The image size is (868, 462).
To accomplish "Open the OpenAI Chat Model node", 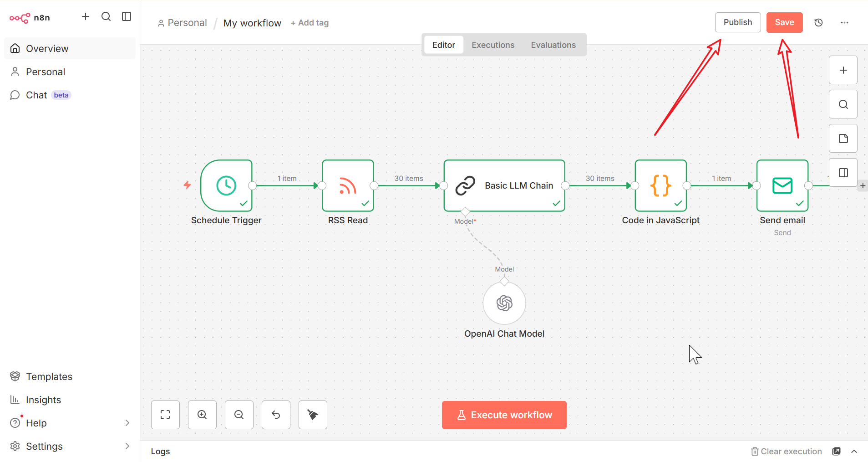I will click(504, 303).
